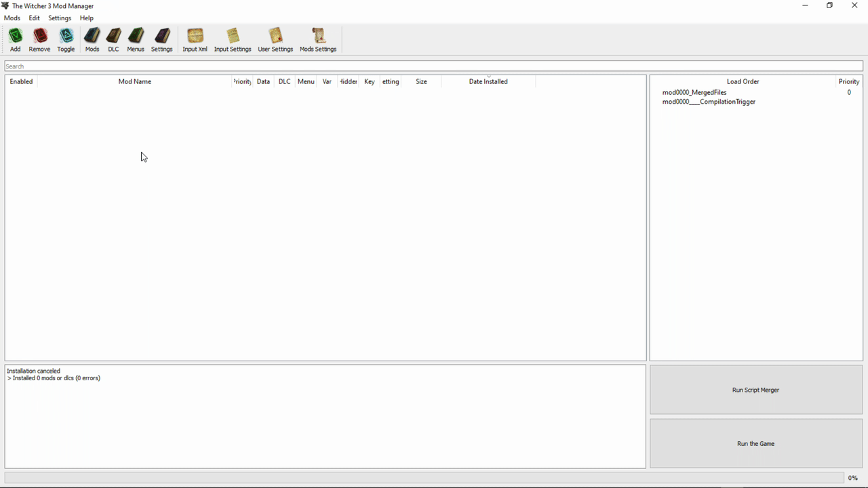Image resolution: width=868 pixels, height=488 pixels.
Task: Click the Load Order column header
Action: (x=743, y=81)
